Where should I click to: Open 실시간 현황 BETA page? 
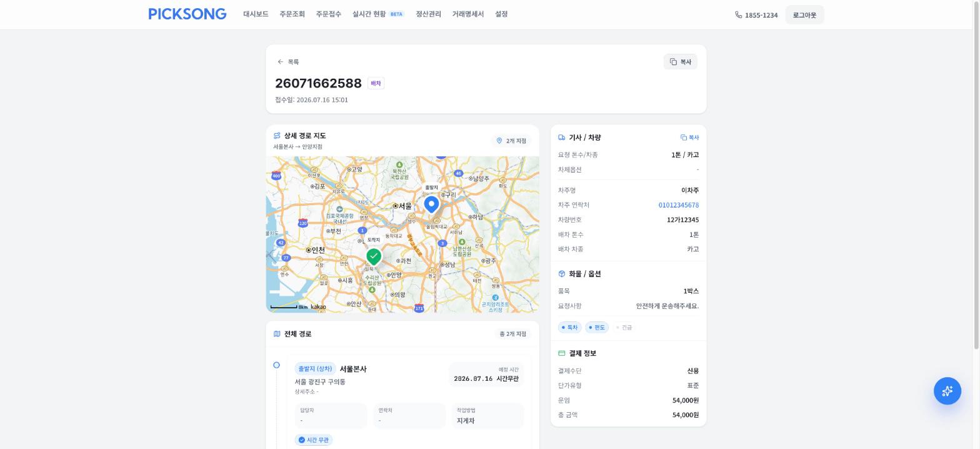click(x=378, y=14)
